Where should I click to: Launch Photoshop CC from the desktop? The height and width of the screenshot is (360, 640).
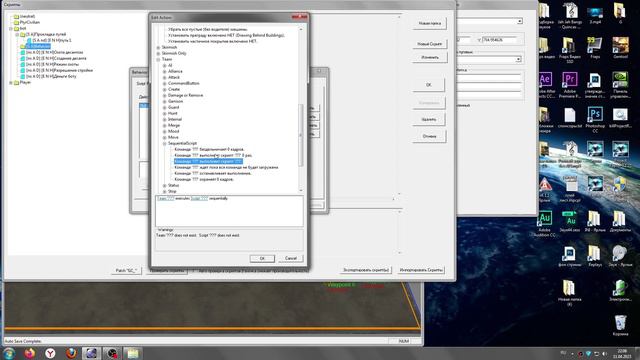[595, 119]
